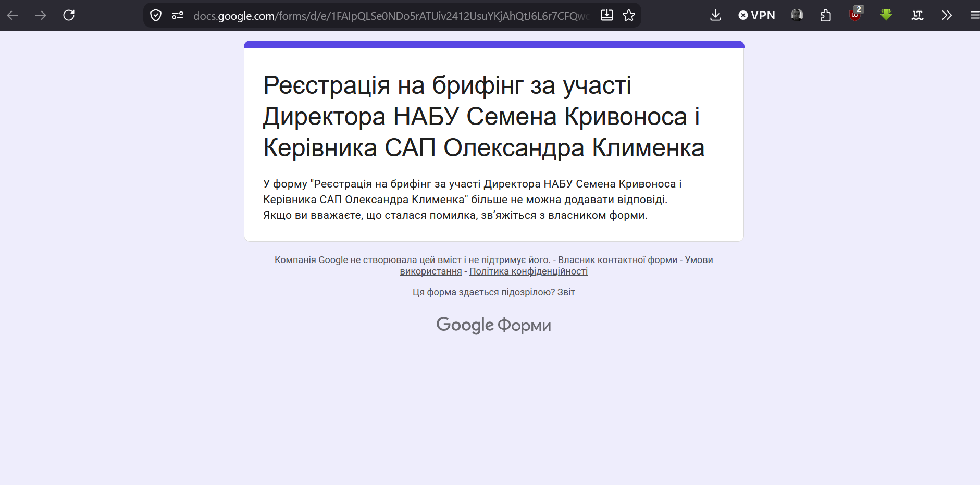Show more toolbar items chevron

(x=947, y=15)
